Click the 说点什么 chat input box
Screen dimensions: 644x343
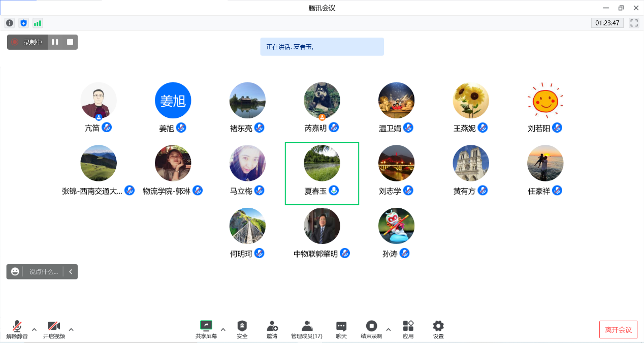coord(43,272)
